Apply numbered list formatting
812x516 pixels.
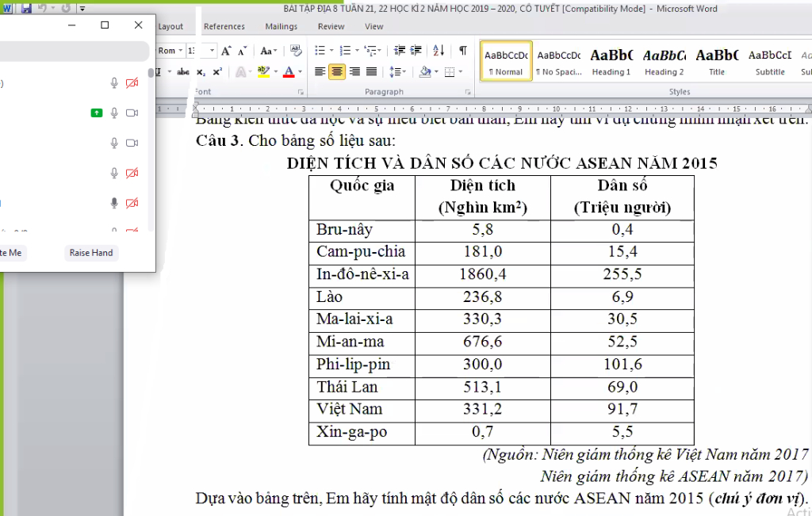point(345,51)
